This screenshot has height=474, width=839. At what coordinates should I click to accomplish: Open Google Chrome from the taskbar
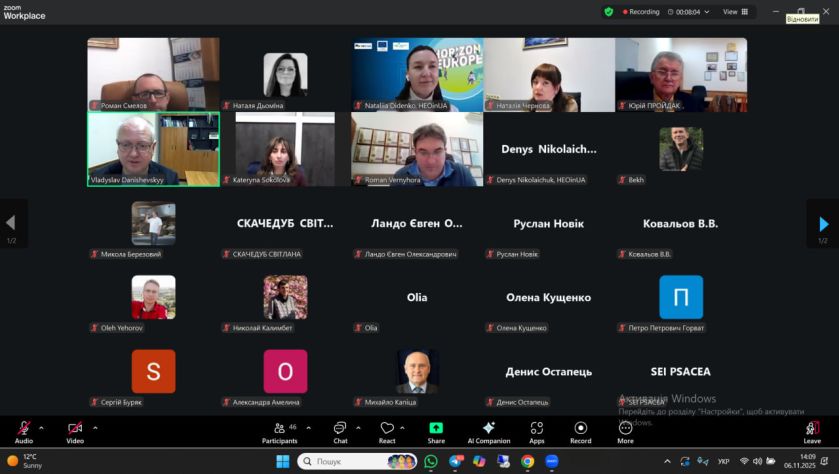[x=528, y=461]
